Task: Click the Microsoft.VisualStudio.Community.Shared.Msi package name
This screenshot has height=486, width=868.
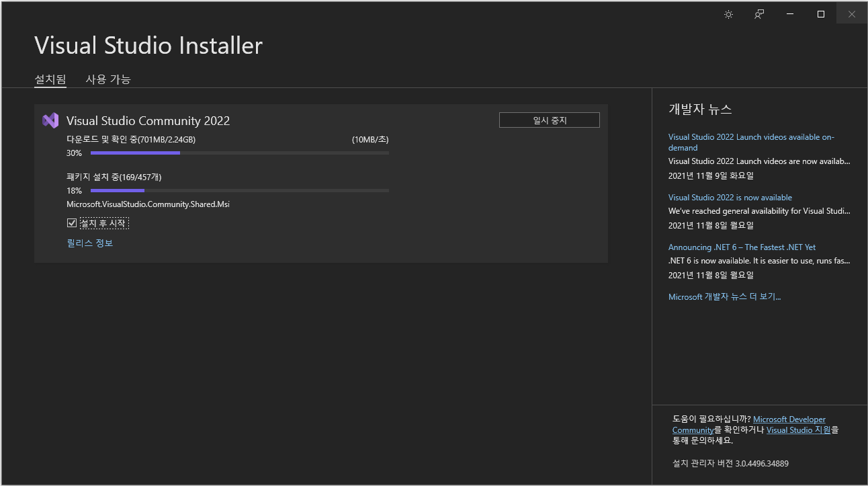Action: tap(148, 204)
